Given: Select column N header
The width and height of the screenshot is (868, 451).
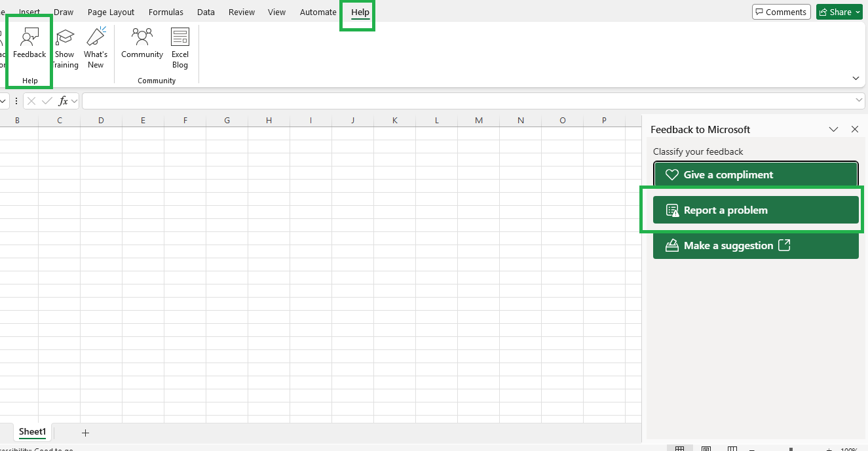Looking at the screenshot, I should 520,121.
